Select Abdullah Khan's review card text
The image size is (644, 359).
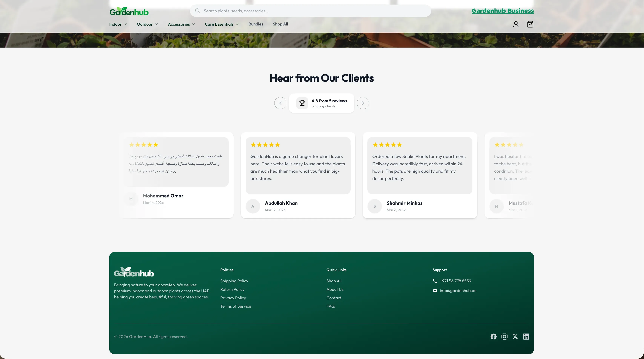[298, 167]
